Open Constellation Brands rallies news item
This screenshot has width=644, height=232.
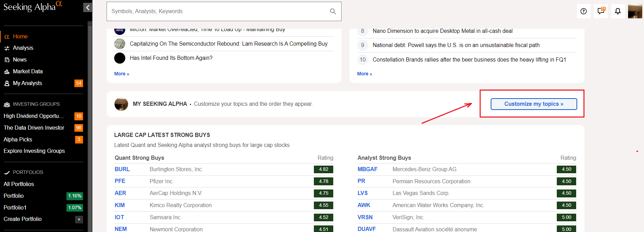469,60
